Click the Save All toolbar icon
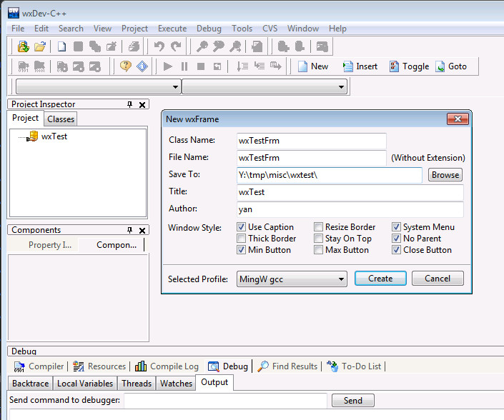504x420 pixels. [x=95, y=46]
